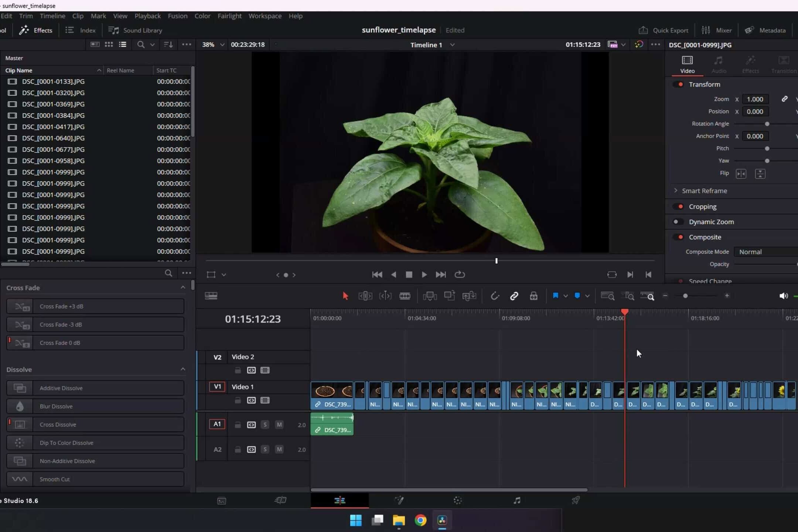The width and height of the screenshot is (798, 532).
Task: Select the Blade Edit Mode tool
Action: pos(405,296)
